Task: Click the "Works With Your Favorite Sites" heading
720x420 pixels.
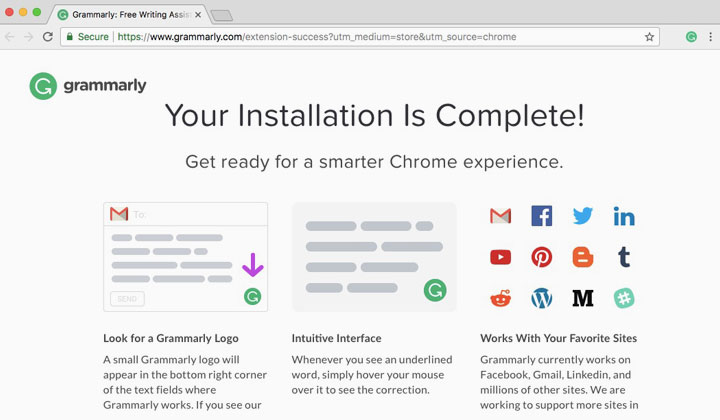Action: point(558,338)
